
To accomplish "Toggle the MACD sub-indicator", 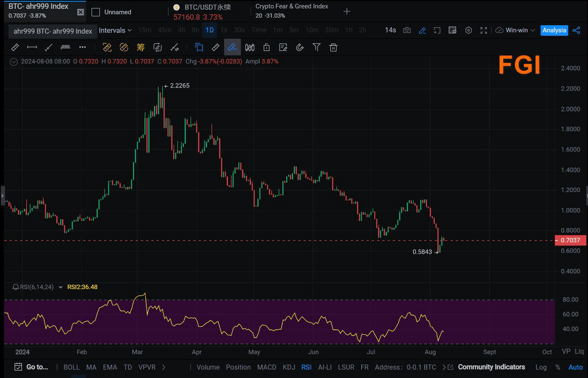I will coord(266,367).
